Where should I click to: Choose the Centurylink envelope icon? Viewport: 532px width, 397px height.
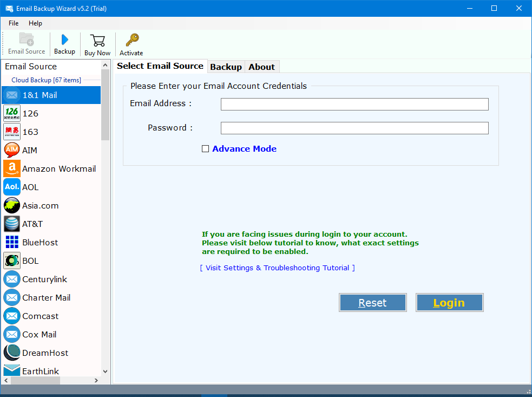(12, 279)
